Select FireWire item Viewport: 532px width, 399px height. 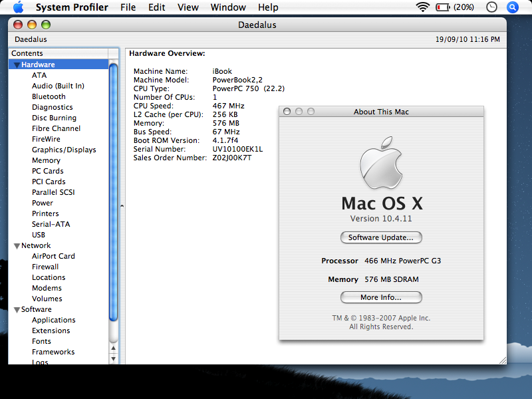click(x=46, y=139)
